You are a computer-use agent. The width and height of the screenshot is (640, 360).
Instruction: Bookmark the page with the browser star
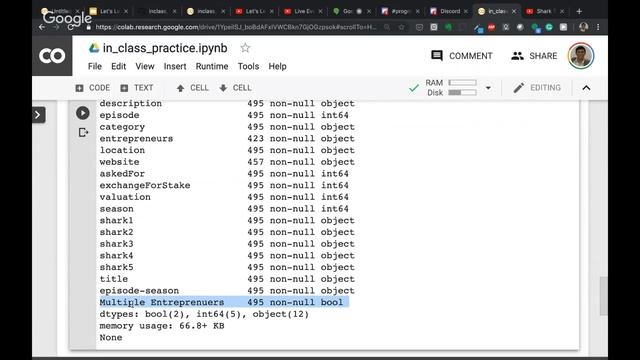pos(402,27)
